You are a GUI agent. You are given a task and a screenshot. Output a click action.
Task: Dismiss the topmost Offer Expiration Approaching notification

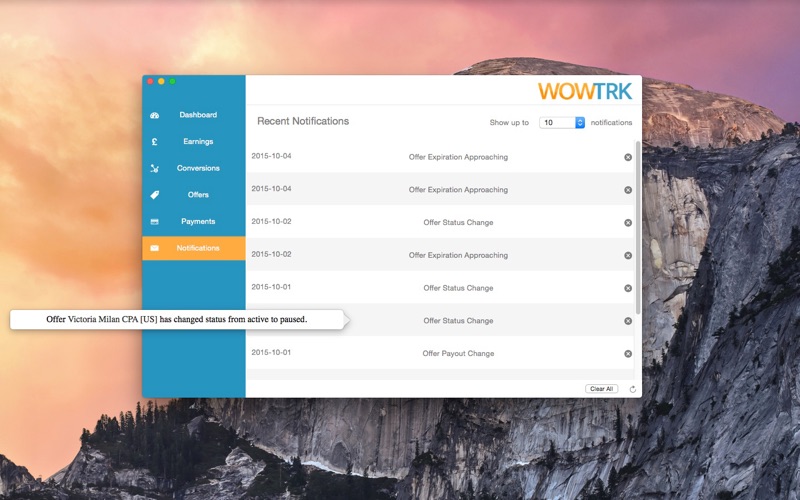(x=628, y=157)
